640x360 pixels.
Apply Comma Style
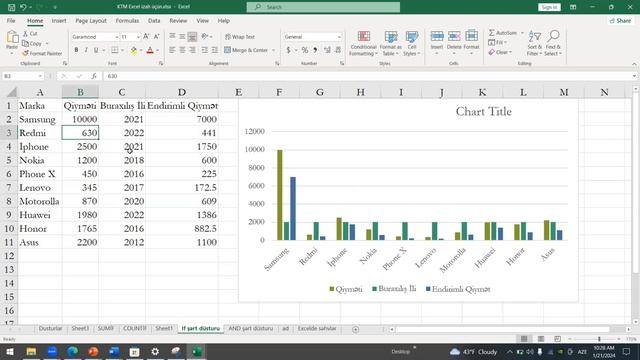(x=315, y=50)
